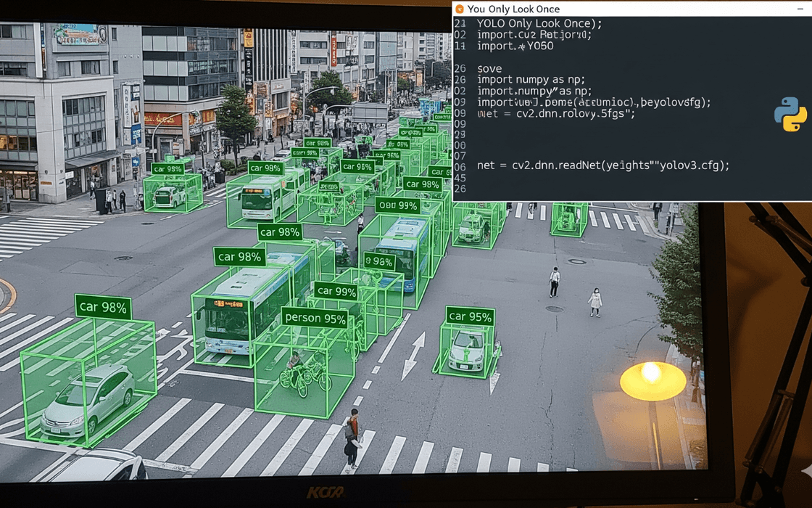The image size is (812, 508).
Task: Minimize the You Only Look Once window
Action: [800, 9]
